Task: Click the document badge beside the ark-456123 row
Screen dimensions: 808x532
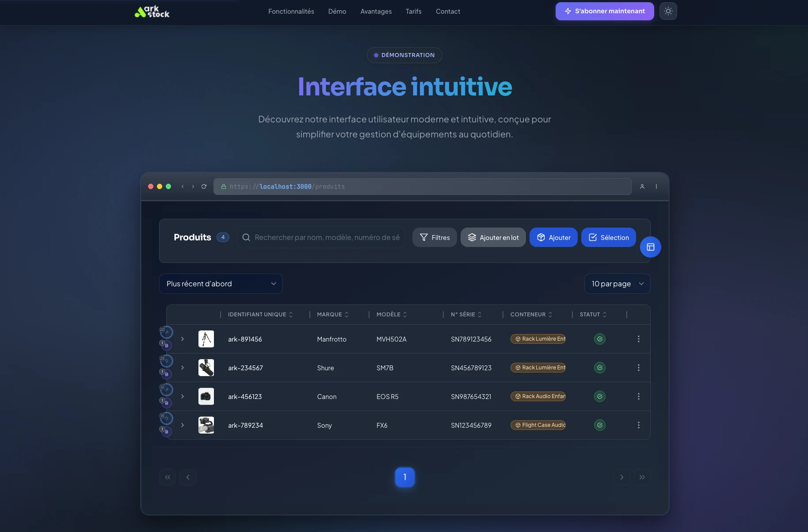Action: [x=166, y=403]
